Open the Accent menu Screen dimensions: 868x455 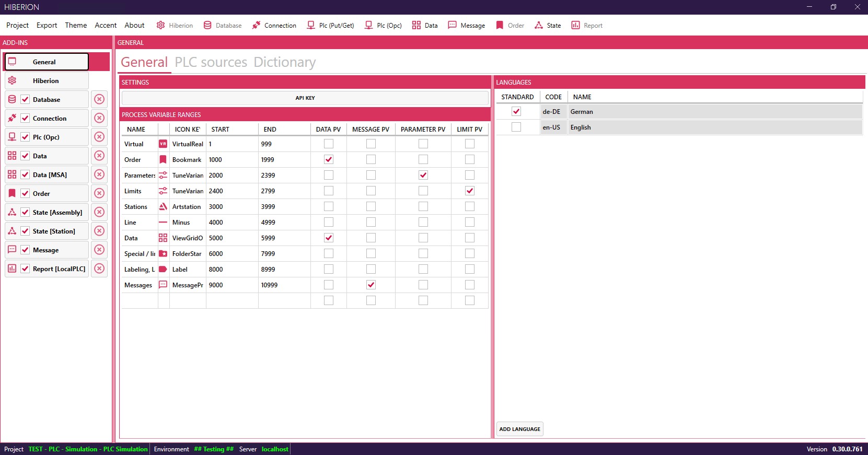pyautogui.click(x=106, y=25)
